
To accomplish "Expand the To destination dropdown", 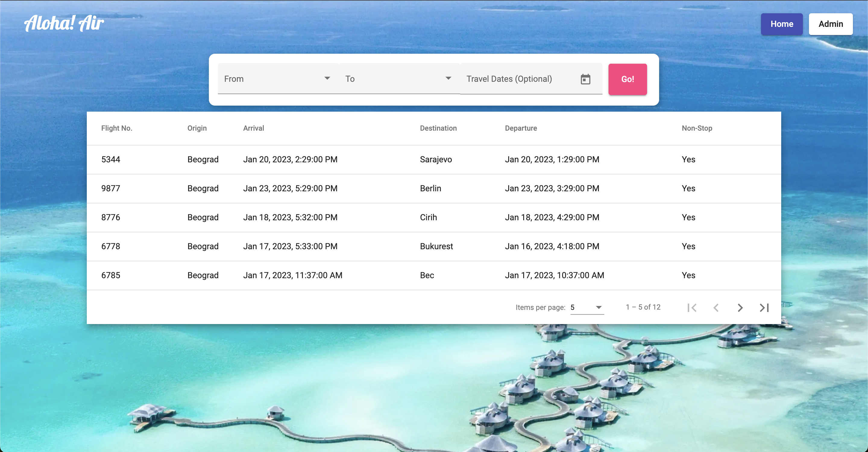I will (399, 79).
